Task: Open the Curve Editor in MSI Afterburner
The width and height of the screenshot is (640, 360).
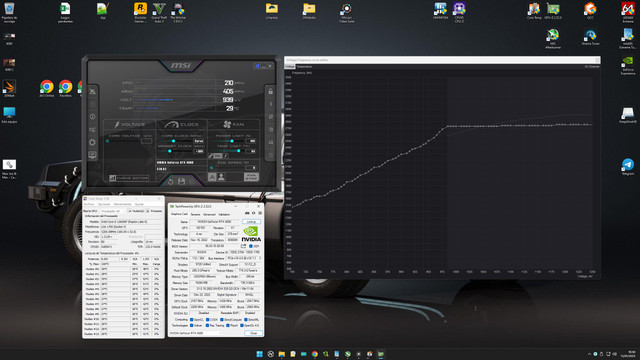Action: click(129, 178)
